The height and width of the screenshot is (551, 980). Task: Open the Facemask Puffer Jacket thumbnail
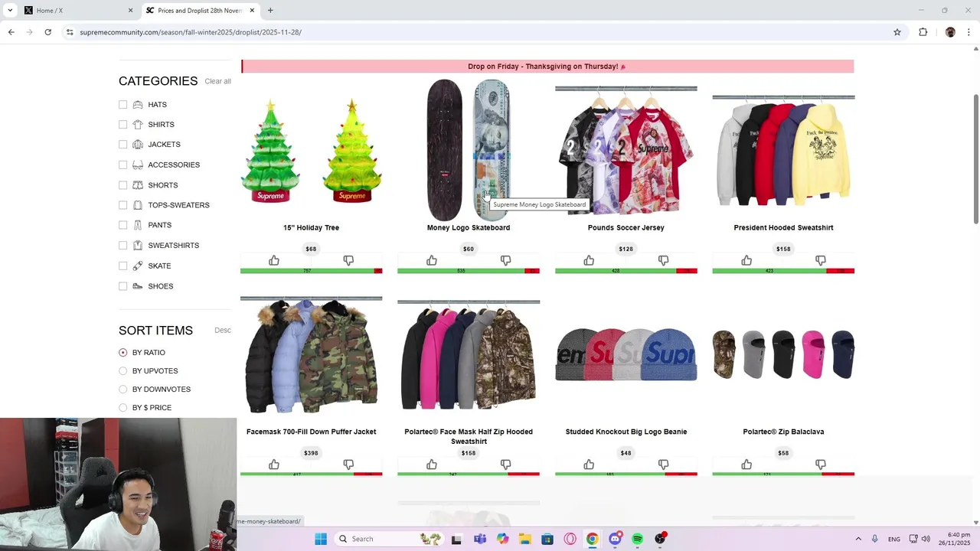pyautogui.click(x=311, y=355)
